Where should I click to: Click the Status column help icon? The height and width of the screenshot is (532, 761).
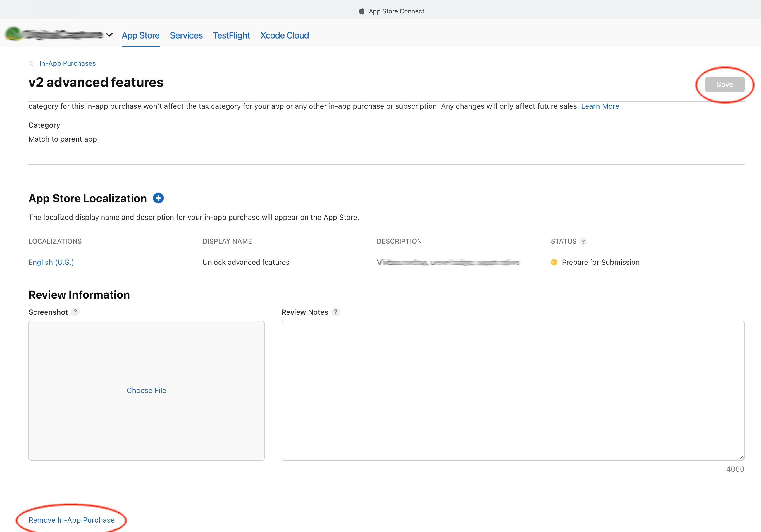(583, 241)
